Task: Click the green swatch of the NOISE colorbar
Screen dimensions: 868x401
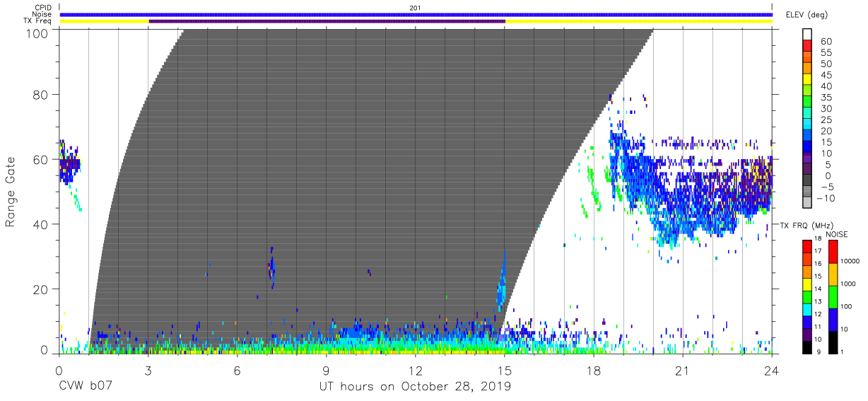Action: (832, 296)
